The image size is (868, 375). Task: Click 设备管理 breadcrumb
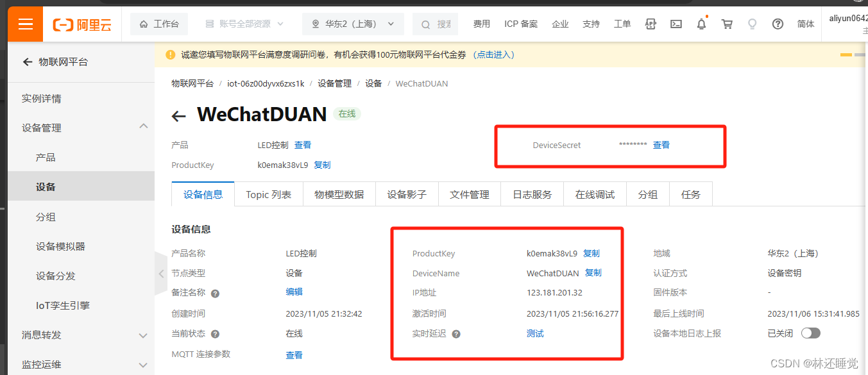click(335, 83)
